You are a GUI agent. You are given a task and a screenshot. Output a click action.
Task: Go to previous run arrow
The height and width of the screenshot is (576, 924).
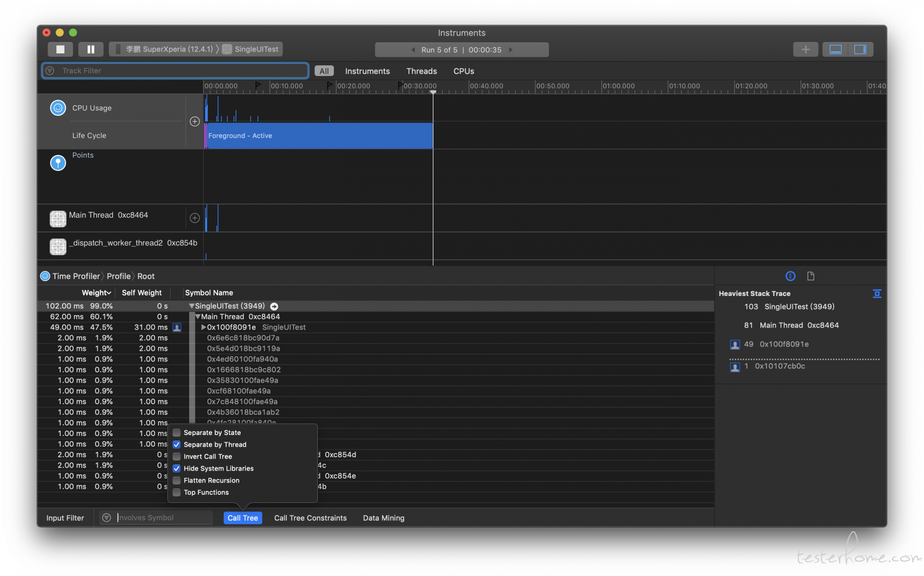413,50
